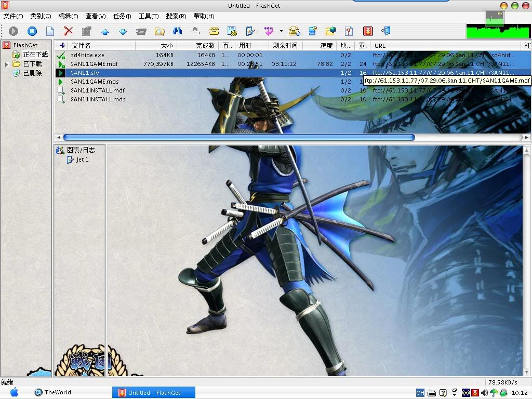Open the dropdown arrow beside the purple icon
Viewport: 532px width, 399px height.
tap(281, 31)
